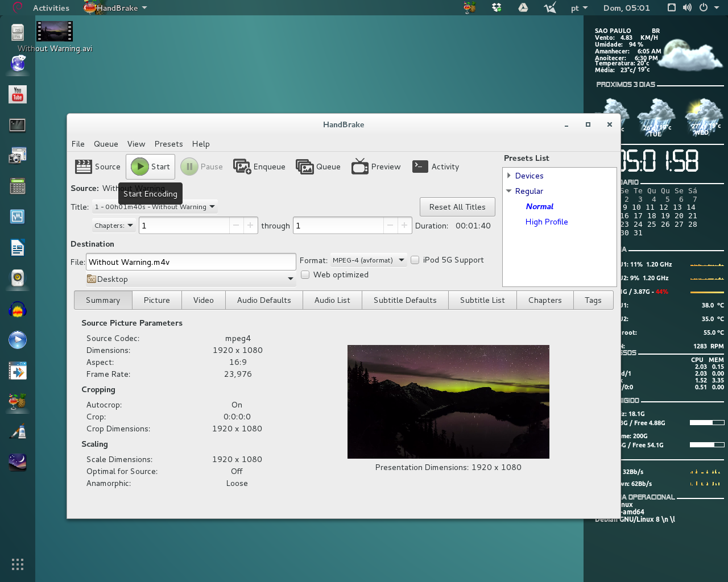Show all applications grid

[x=18, y=564]
